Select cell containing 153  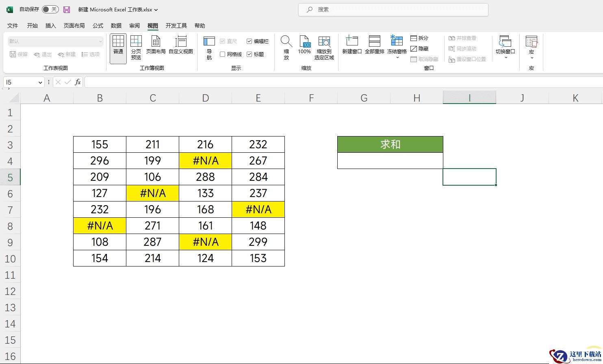258,258
